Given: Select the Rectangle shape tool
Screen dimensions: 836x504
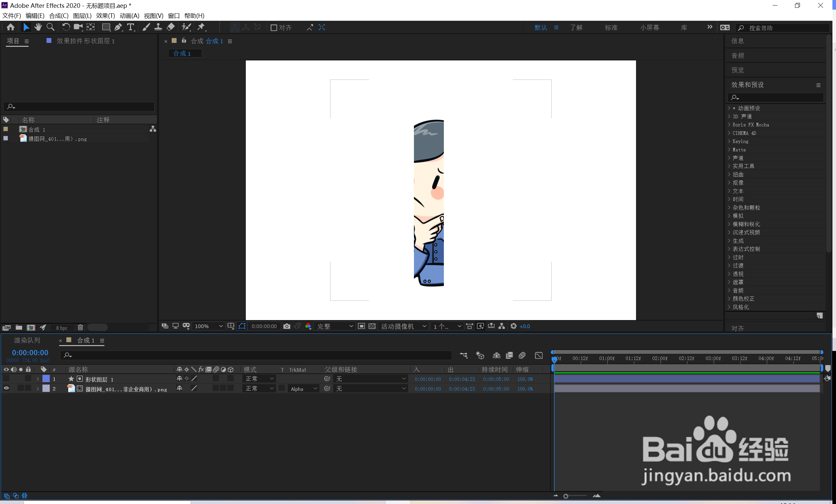Looking at the screenshot, I should coord(106,27).
